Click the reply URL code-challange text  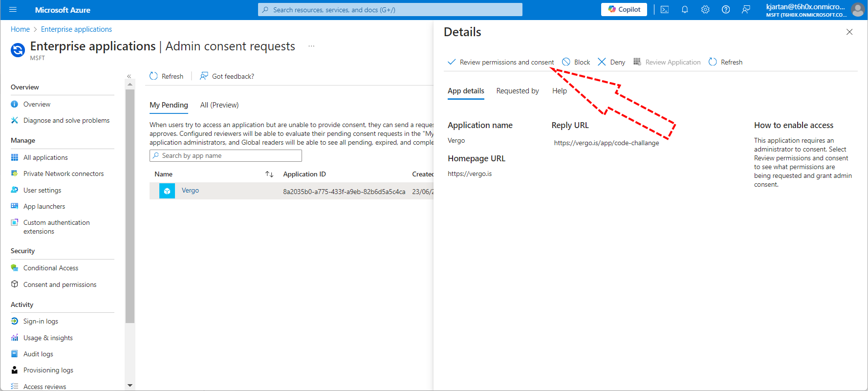click(607, 143)
